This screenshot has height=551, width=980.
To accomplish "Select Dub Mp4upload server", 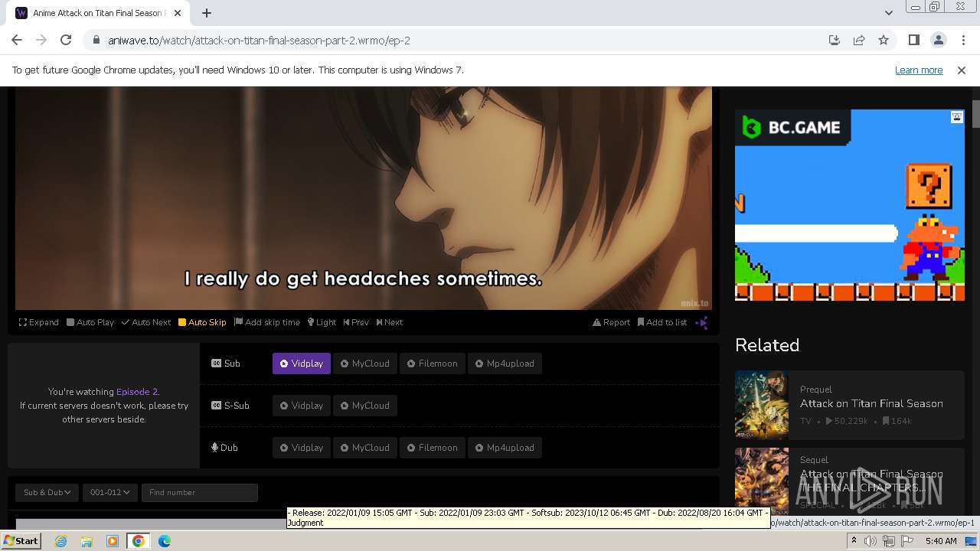I will (x=505, y=448).
